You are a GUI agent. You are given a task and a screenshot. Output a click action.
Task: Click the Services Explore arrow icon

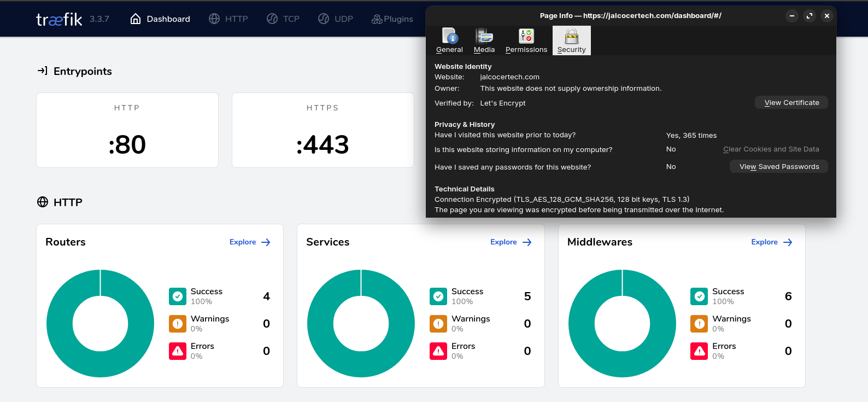527,242
